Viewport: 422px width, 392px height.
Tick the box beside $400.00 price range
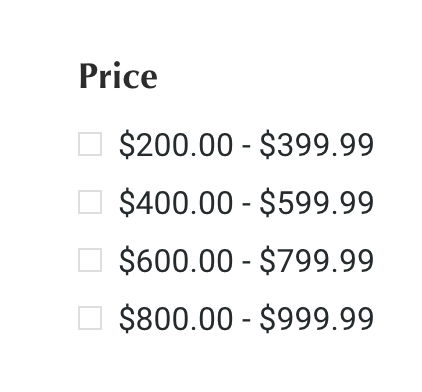click(90, 202)
